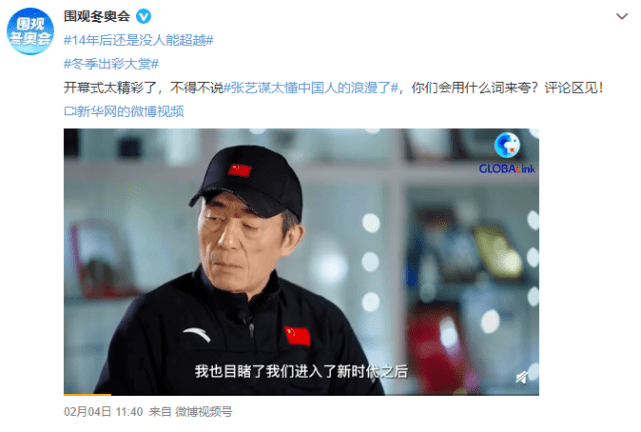The image size is (641, 432).
Task: Click the globe emblem above GLOBALink
Action: [x=507, y=145]
